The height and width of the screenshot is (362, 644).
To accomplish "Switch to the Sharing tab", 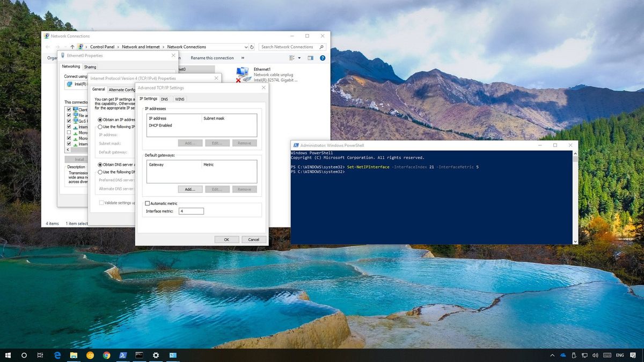I will (x=90, y=67).
